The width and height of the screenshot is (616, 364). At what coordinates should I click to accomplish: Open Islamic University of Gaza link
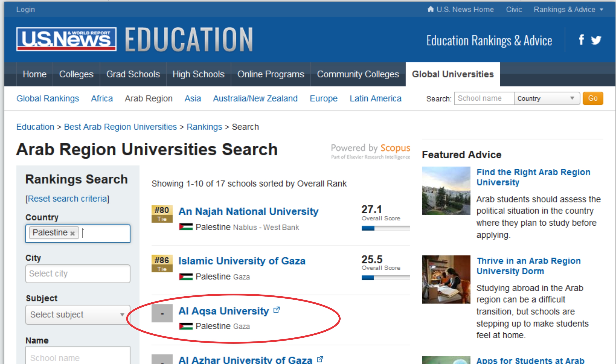pyautogui.click(x=242, y=261)
